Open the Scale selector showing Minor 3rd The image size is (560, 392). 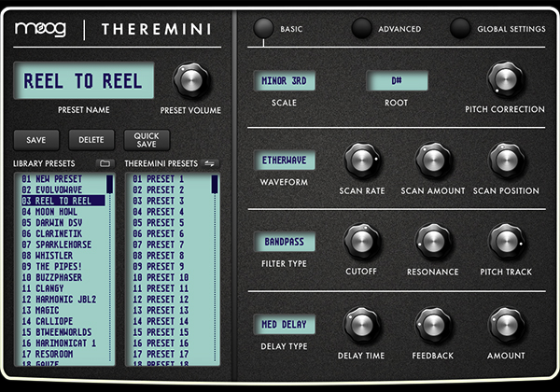point(285,80)
